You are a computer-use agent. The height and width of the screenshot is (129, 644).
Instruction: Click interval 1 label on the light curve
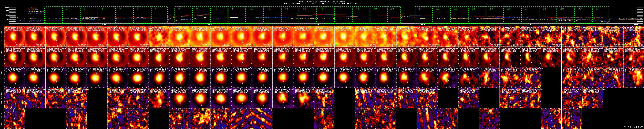49,9
